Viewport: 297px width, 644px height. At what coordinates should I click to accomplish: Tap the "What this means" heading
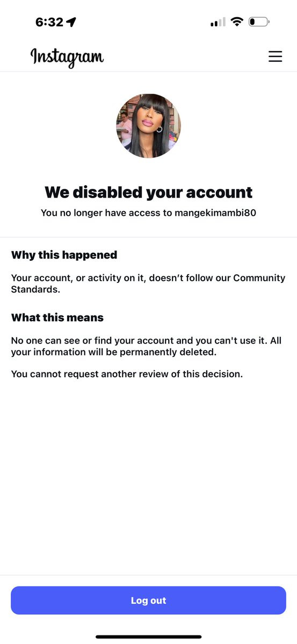tap(57, 317)
